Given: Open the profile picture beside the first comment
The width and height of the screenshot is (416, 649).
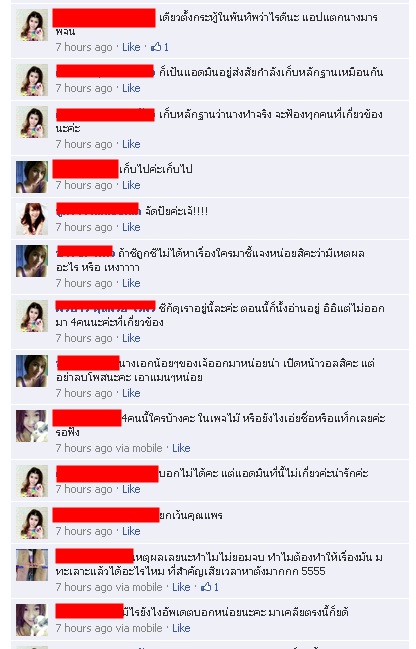Looking at the screenshot, I should [32, 25].
